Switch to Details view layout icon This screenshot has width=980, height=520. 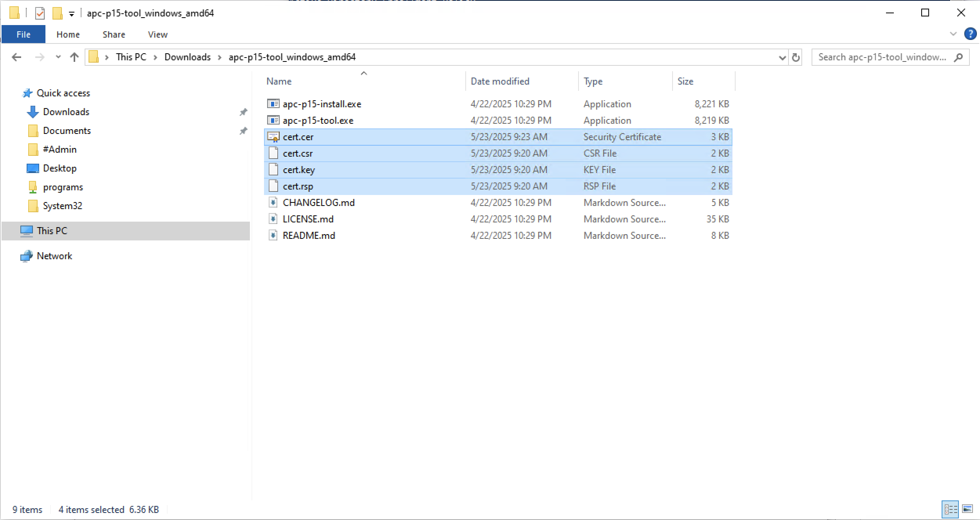951,509
